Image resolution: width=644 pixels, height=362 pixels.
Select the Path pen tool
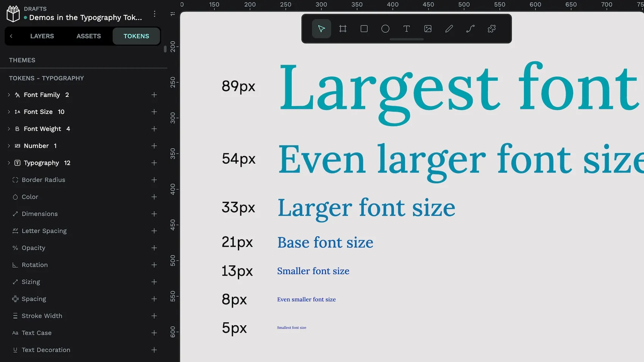click(449, 28)
